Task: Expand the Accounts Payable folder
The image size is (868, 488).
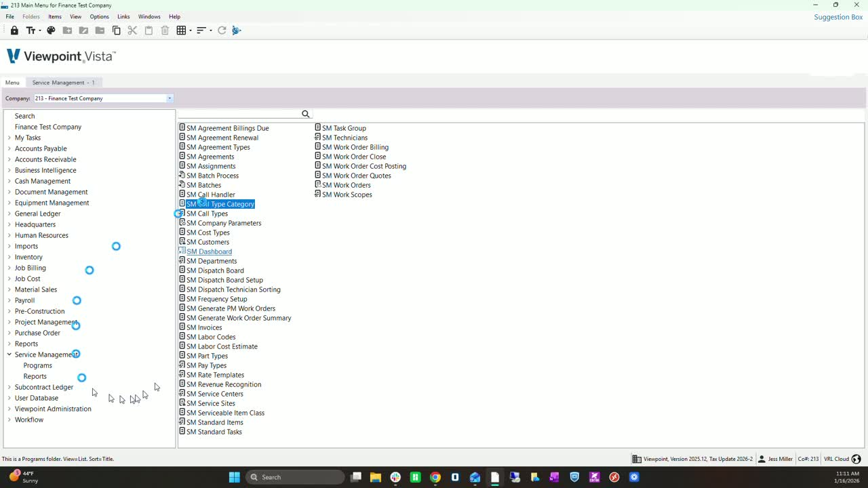Action: coord(9,148)
